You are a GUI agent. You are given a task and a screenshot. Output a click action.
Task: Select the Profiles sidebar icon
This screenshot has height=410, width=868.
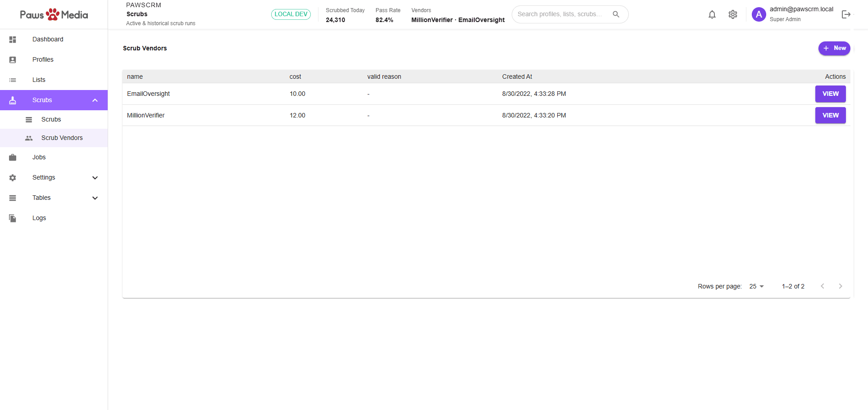click(x=12, y=59)
